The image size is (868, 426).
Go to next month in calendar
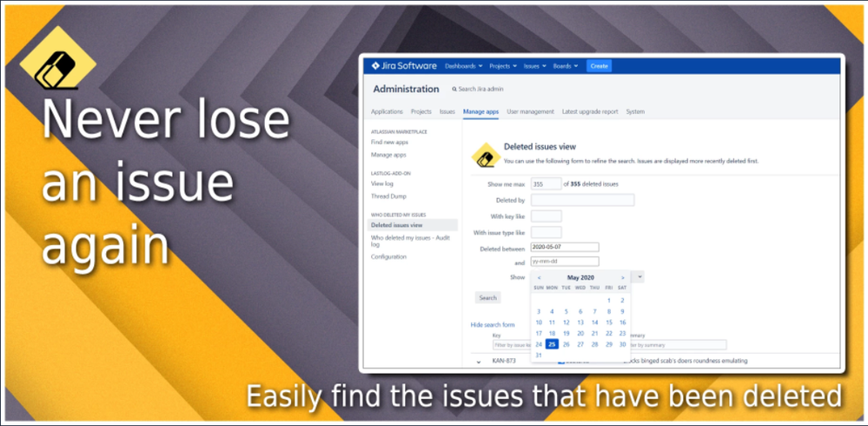tap(622, 277)
